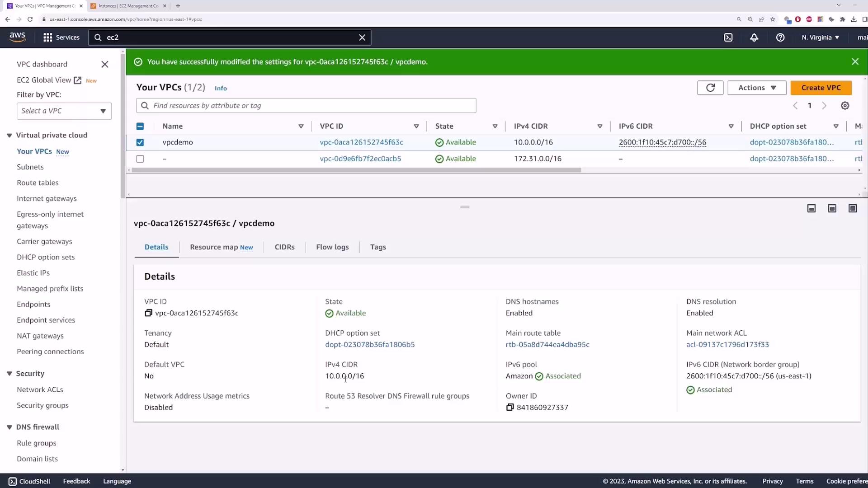Image resolution: width=868 pixels, height=488 pixels.
Task: Open main route table rtb-05a8d744ea4dba95c link
Action: (547, 345)
